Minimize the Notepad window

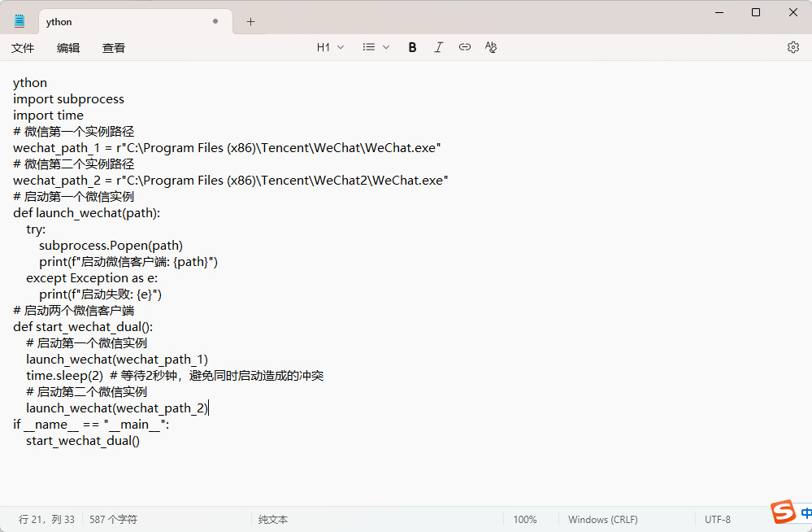pyautogui.click(x=719, y=12)
